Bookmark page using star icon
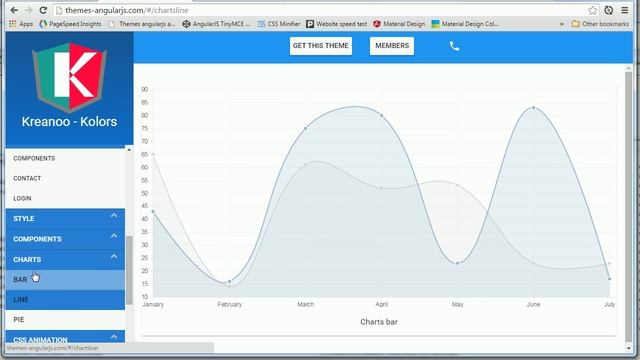640x360 pixels. 593,10
